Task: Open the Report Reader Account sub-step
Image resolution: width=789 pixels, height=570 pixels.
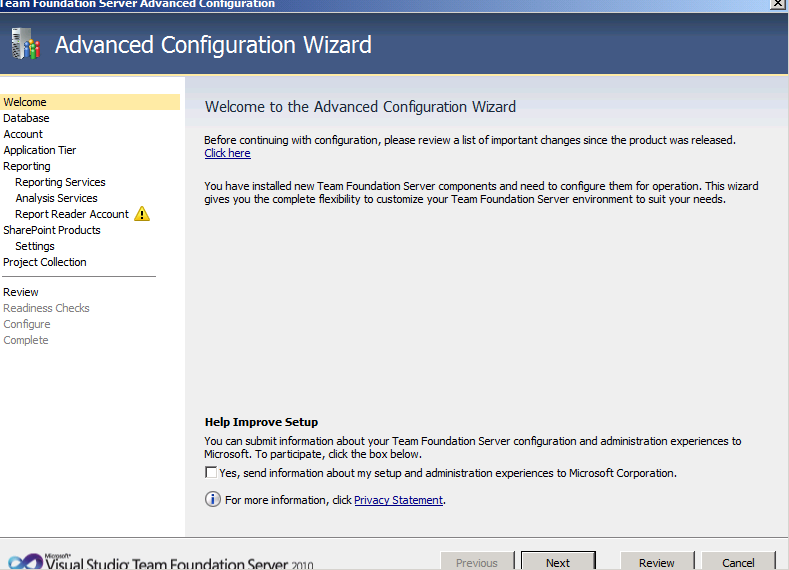Action: tap(72, 214)
